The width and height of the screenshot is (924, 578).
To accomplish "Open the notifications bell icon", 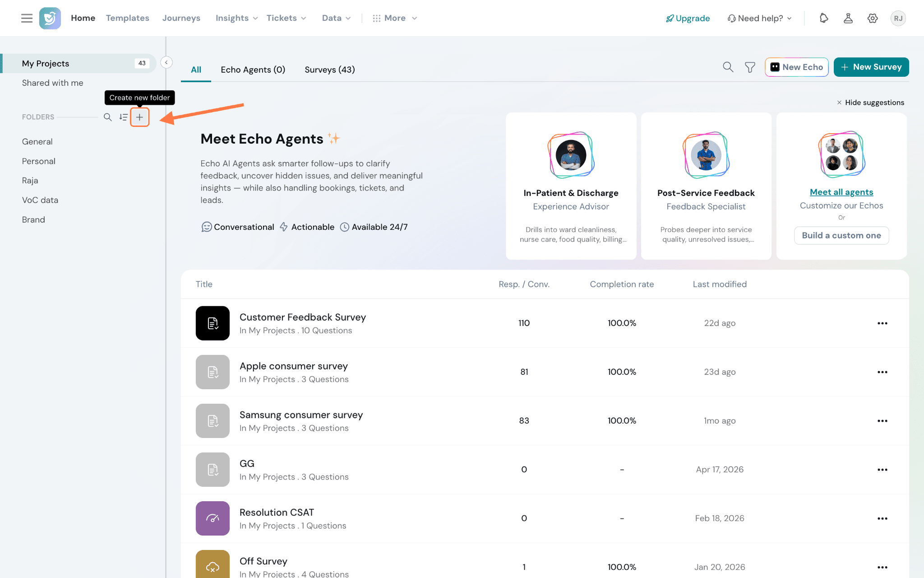I will coord(824,18).
